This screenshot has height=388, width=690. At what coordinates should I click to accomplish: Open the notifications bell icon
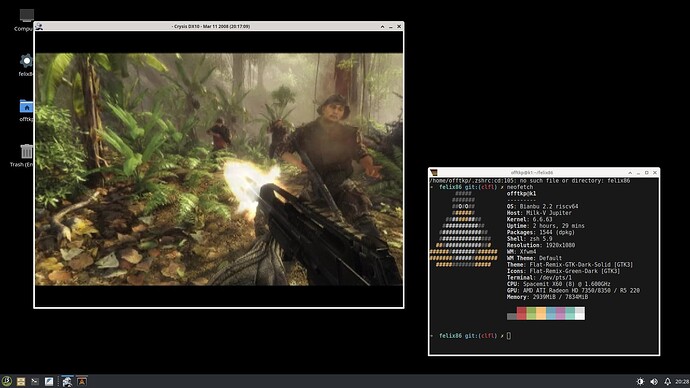(668, 381)
